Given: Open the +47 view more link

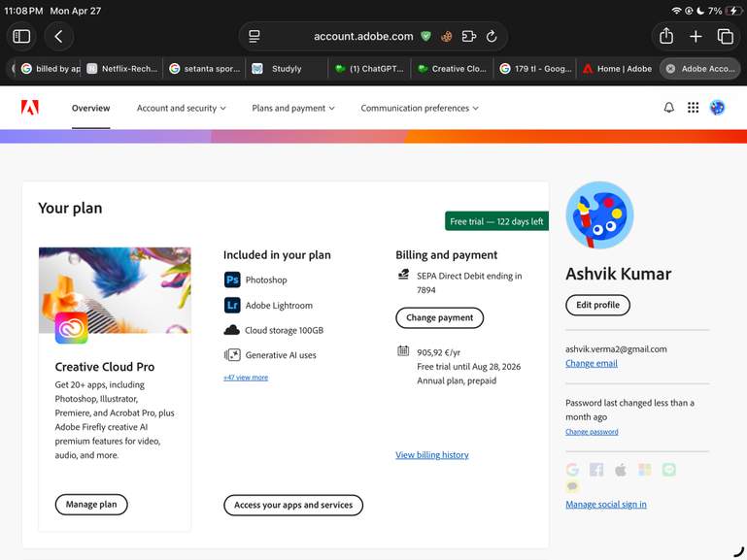Looking at the screenshot, I should click(246, 378).
